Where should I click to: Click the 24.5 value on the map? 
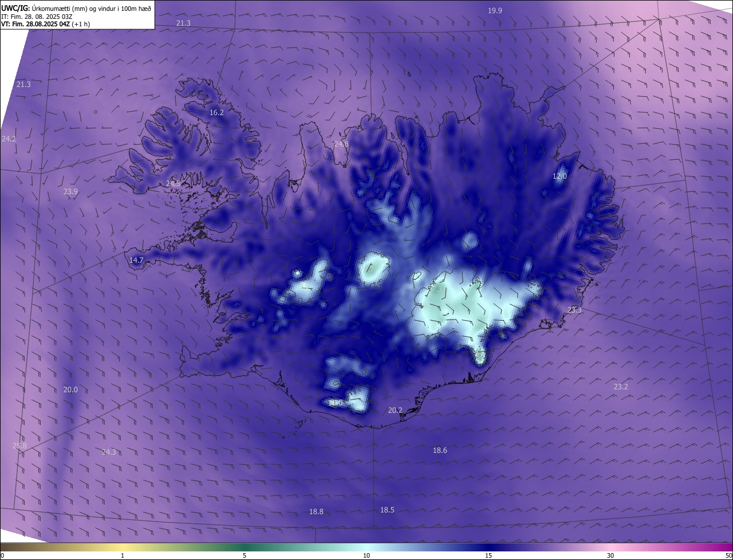173,184
